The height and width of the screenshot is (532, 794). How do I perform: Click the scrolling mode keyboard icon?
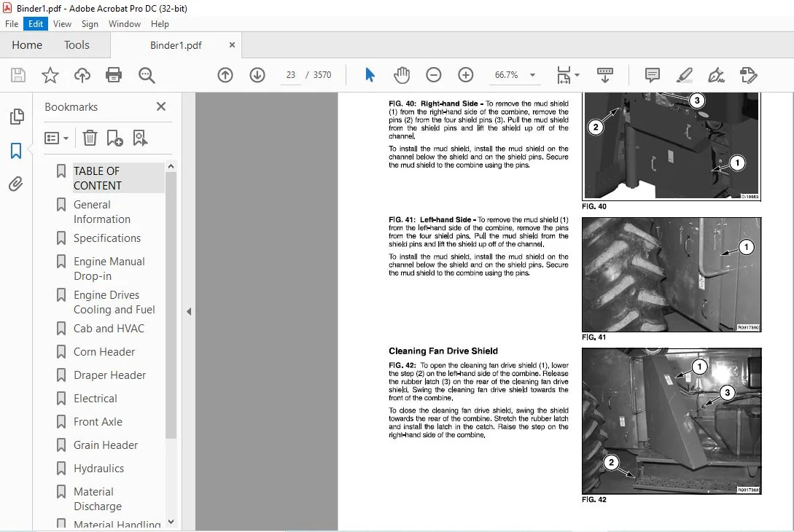[604, 75]
